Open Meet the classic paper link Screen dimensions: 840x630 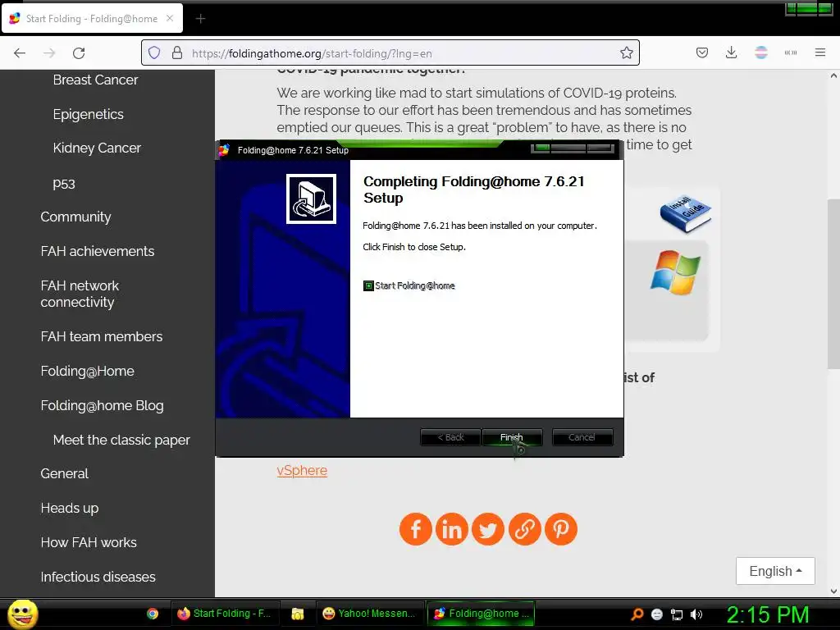pos(121,440)
